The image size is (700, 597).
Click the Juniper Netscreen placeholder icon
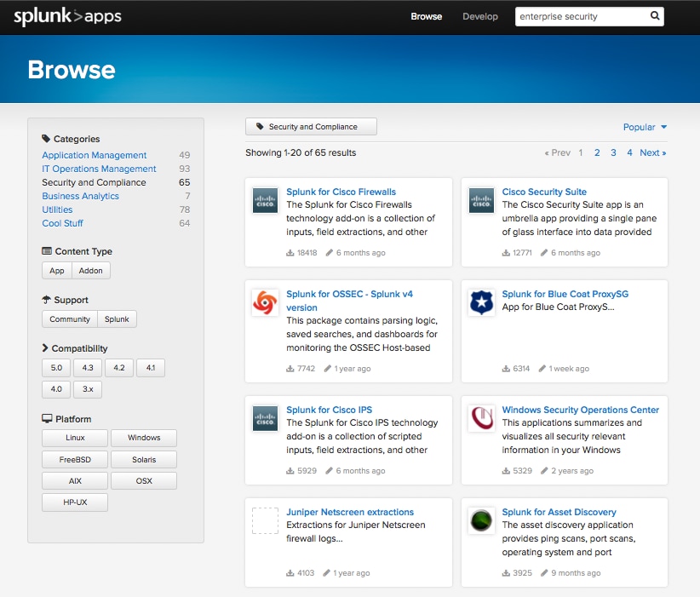[x=265, y=520]
